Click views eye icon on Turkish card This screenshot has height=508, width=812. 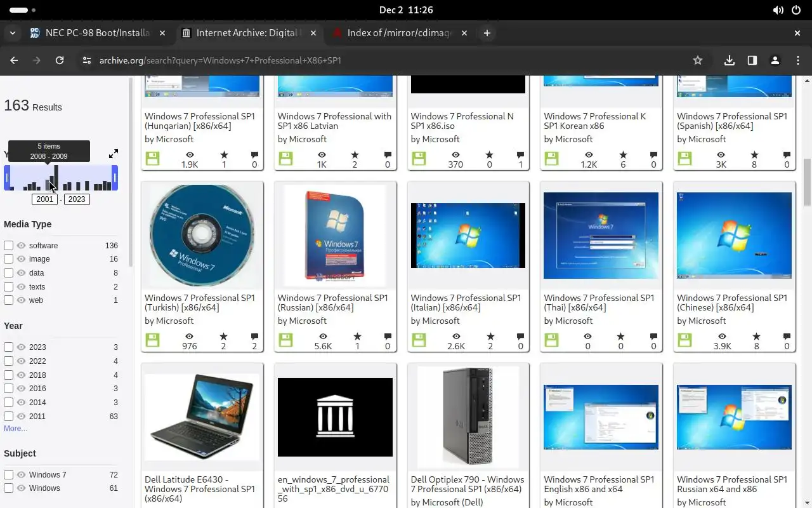click(x=189, y=337)
